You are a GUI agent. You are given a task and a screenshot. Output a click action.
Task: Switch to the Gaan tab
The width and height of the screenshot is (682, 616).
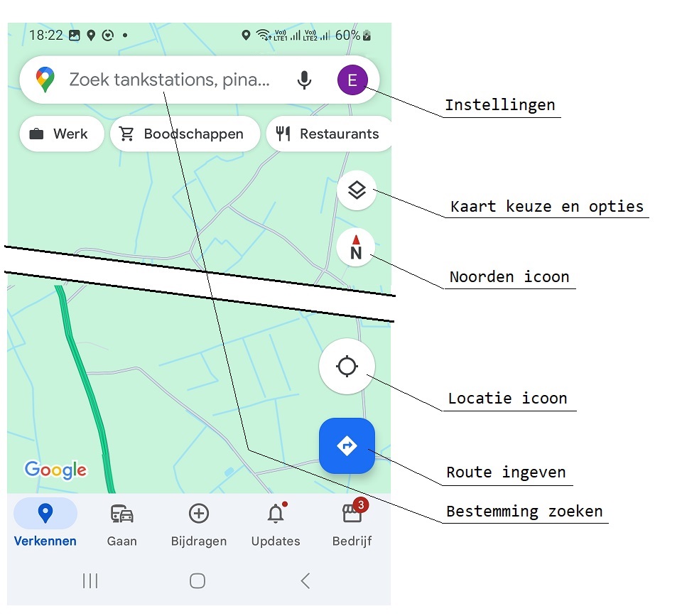pyautogui.click(x=121, y=524)
